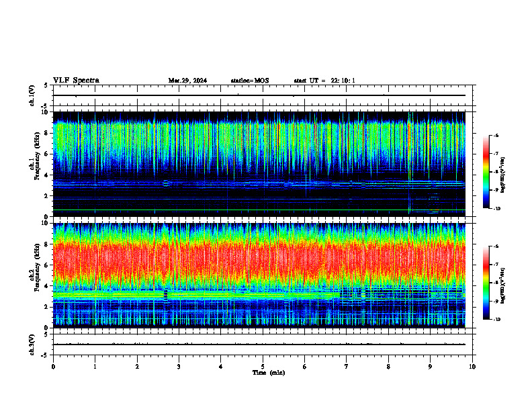This screenshot has width=532, height=411.
Task: Click the "7" tick on the Time axis
Action: (x=347, y=367)
